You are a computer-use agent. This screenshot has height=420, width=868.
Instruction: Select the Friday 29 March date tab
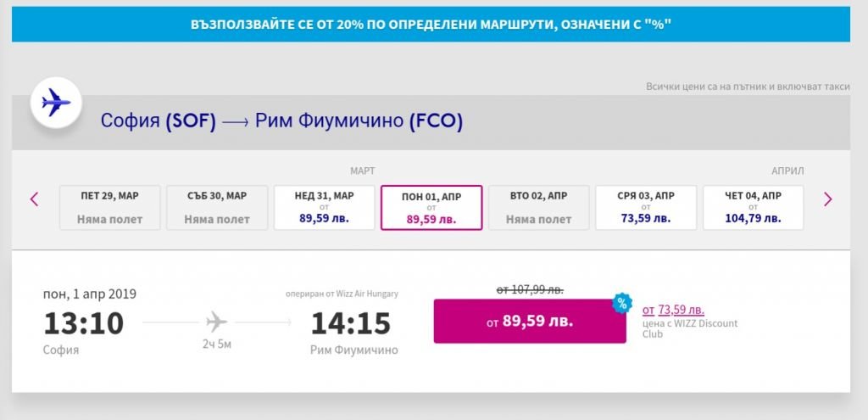[x=109, y=207]
